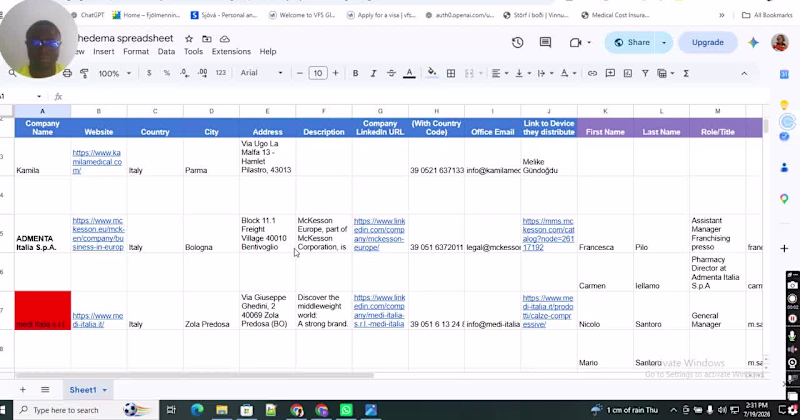Open the all sheets list button
The width and height of the screenshot is (800, 420).
(45, 390)
